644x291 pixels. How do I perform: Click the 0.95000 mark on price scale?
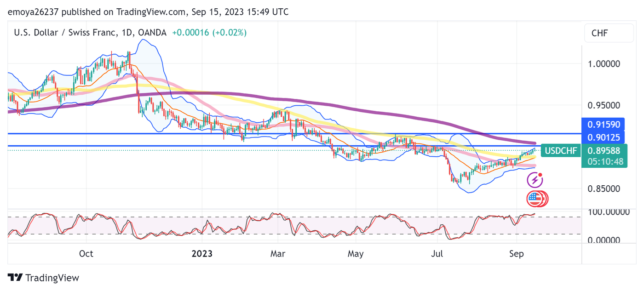[x=604, y=105]
